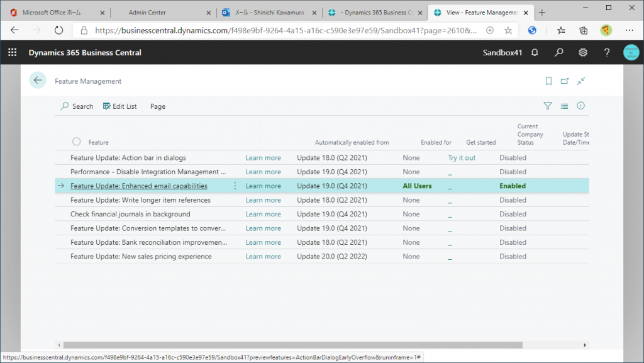Image resolution: width=644 pixels, height=363 pixels.
Task: Refresh the browser page
Action: click(x=58, y=30)
